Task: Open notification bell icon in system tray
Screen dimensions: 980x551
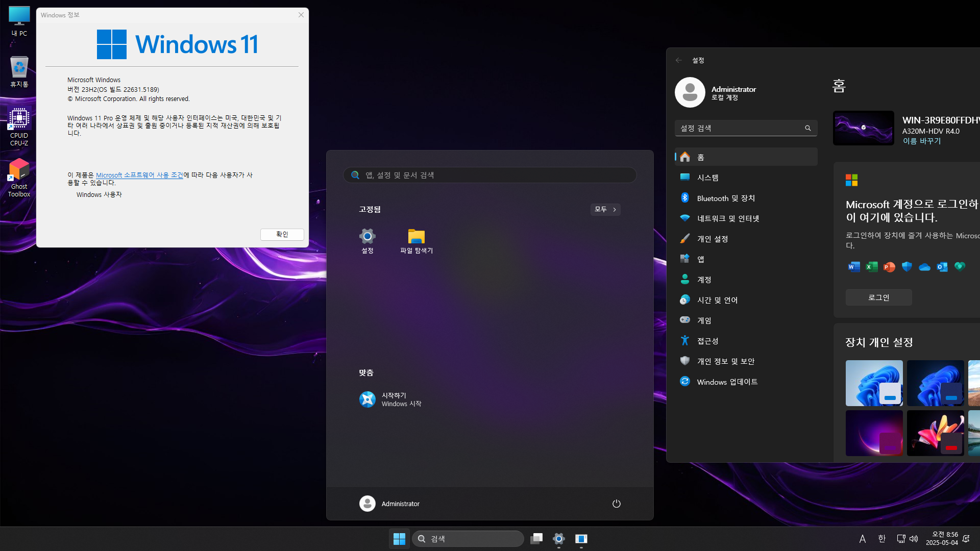Action: (966, 539)
